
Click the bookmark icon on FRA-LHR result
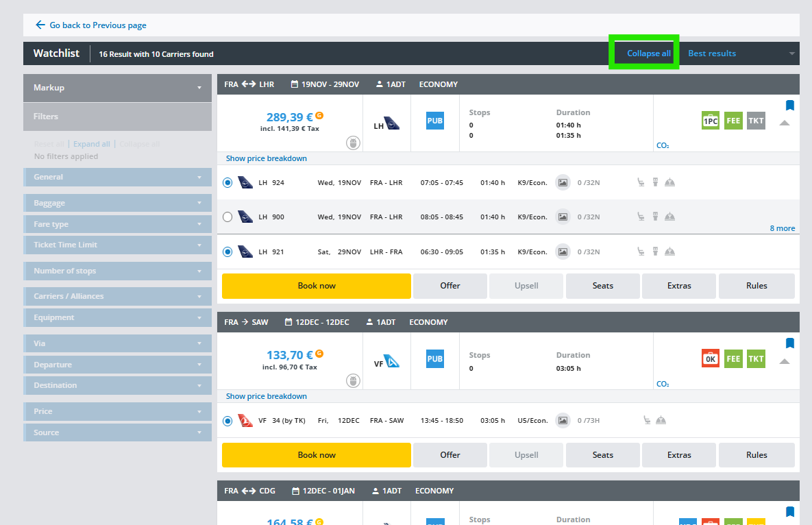point(789,106)
